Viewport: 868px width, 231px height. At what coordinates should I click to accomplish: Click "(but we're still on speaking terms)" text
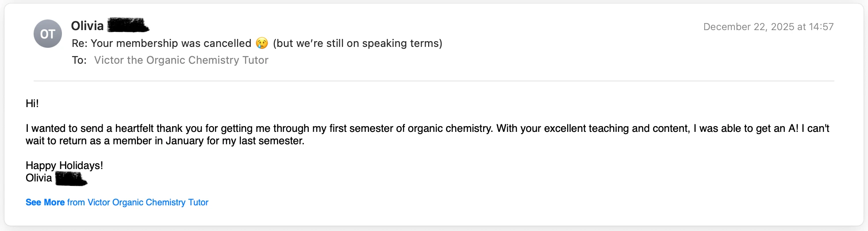pos(357,43)
